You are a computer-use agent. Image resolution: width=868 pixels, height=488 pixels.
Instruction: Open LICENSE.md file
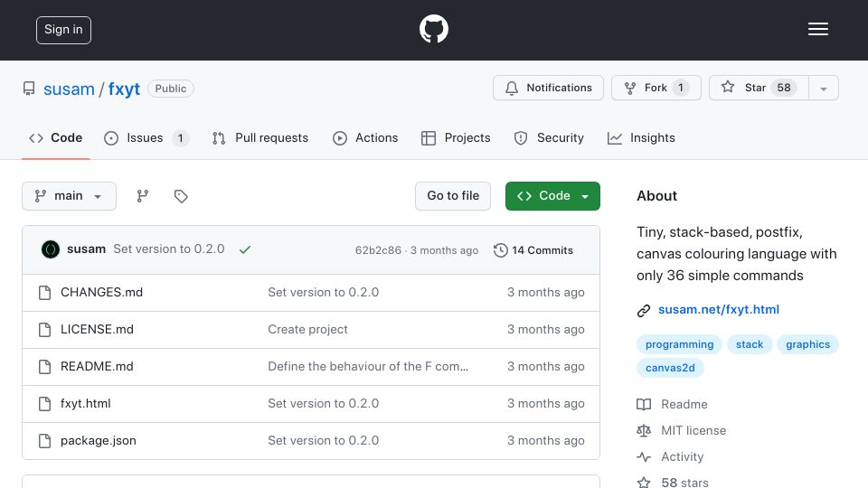click(x=97, y=329)
